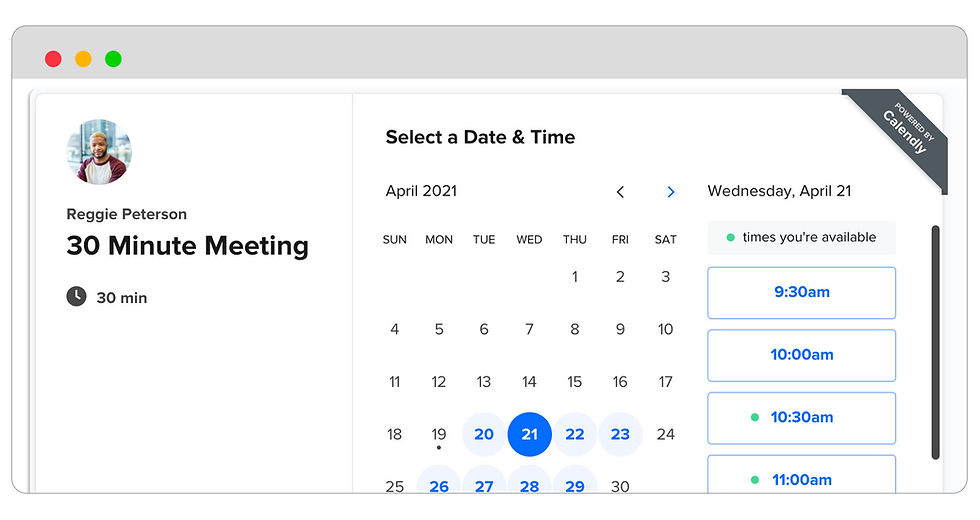
Task: Select the highlighted date April 21
Action: pyautogui.click(x=529, y=434)
